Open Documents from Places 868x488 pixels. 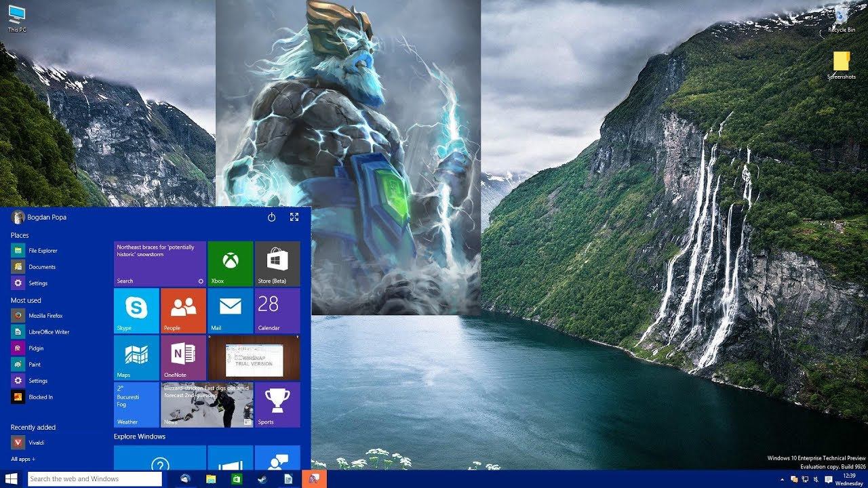[34, 267]
